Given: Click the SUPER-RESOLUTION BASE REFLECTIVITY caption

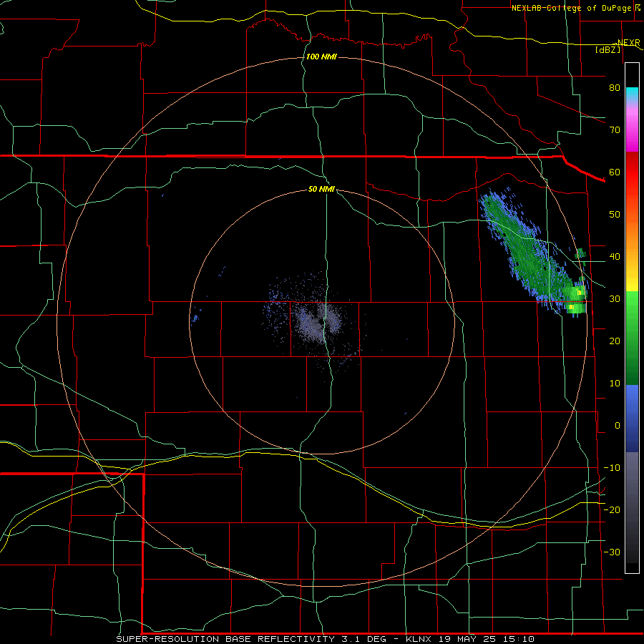Looking at the screenshot, I should tap(225, 639).
